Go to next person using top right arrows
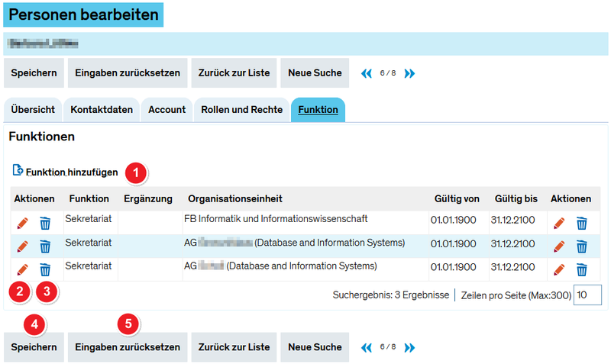The image size is (611, 364). tap(409, 73)
